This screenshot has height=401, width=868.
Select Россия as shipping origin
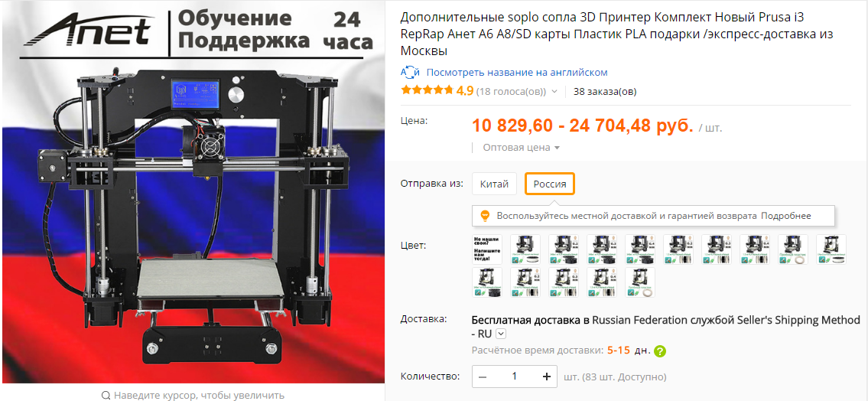click(550, 184)
